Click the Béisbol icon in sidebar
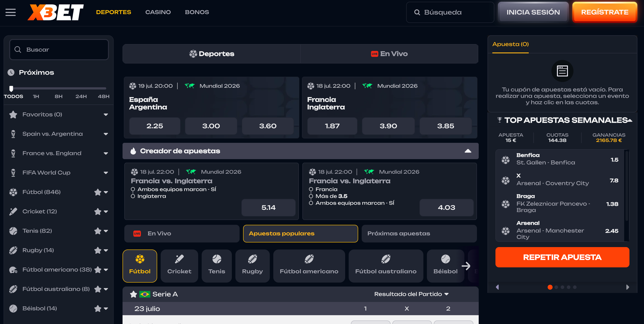644x324 pixels. coord(13,309)
